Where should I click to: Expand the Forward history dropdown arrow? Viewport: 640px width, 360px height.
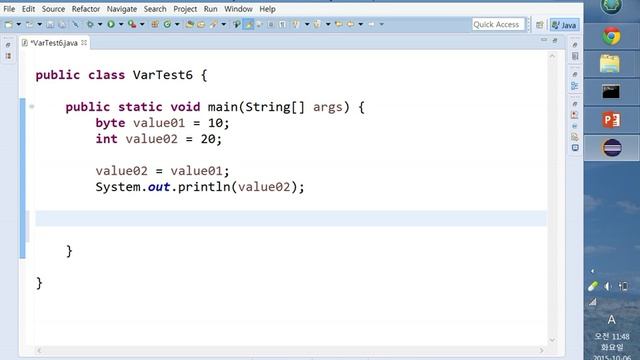coord(382,24)
